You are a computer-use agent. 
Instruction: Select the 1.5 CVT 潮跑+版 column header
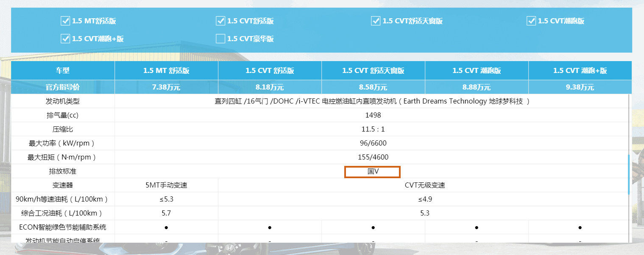[x=580, y=70]
